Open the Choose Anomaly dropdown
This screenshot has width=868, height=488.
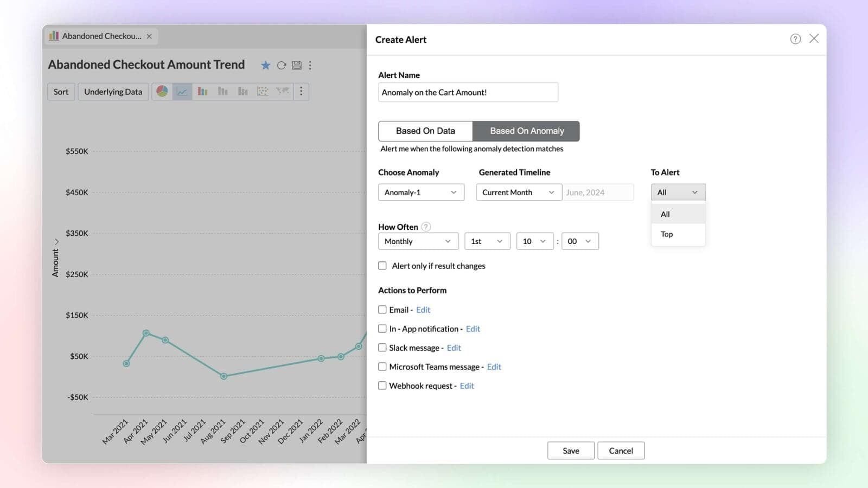(x=421, y=192)
